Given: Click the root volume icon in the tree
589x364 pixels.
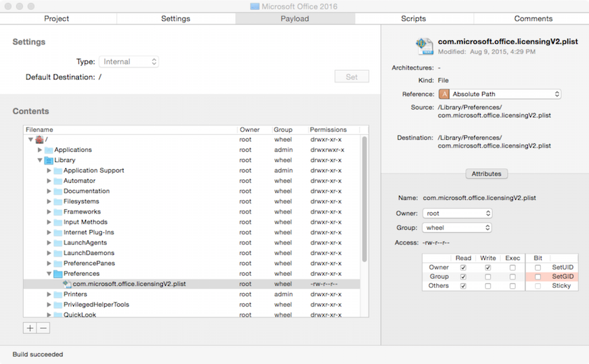Looking at the screenshot, I should [39, 140].
